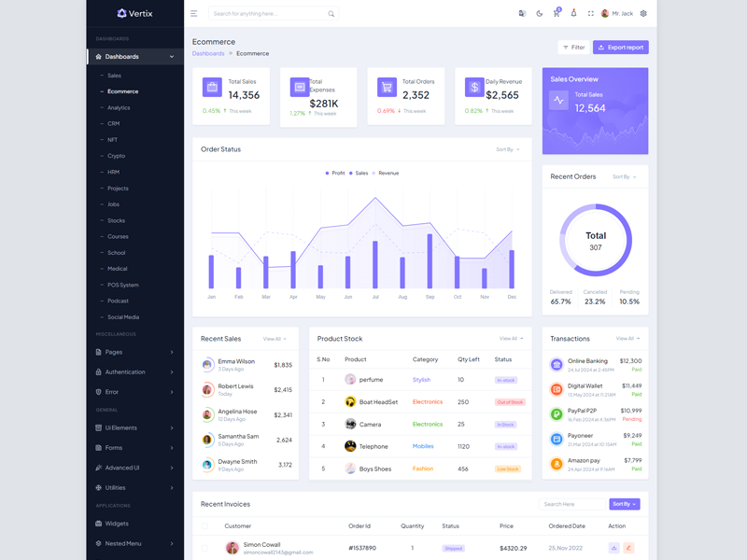This screenshot has height=560, width=747.
Task: Click the edit icon for Simon Cowall's invoice
Action: pos(628,548)
